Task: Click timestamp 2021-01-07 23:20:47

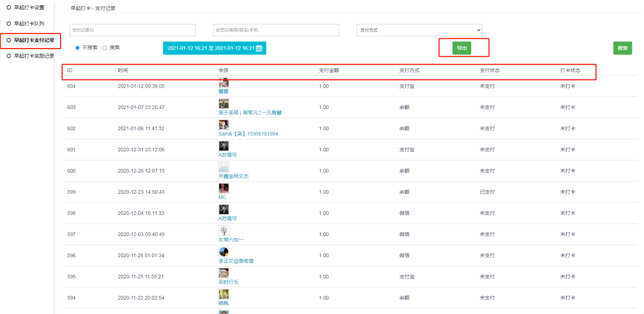Action: 141,107
